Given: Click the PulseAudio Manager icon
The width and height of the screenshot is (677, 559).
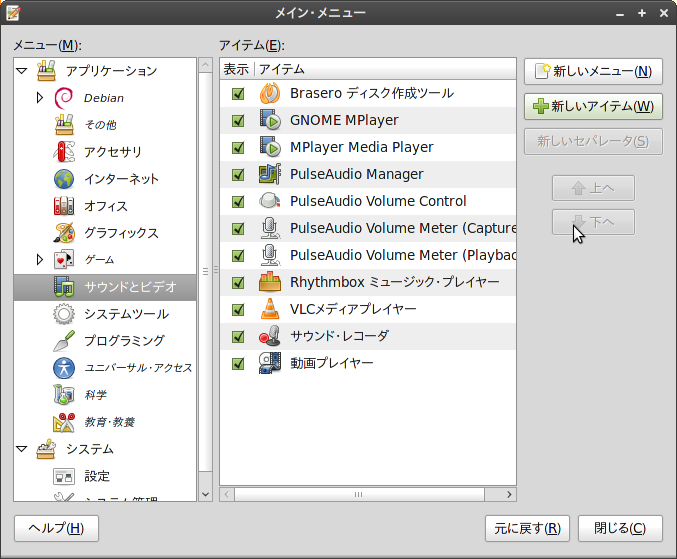Looking at the screenshot, I should pos(270,174).
